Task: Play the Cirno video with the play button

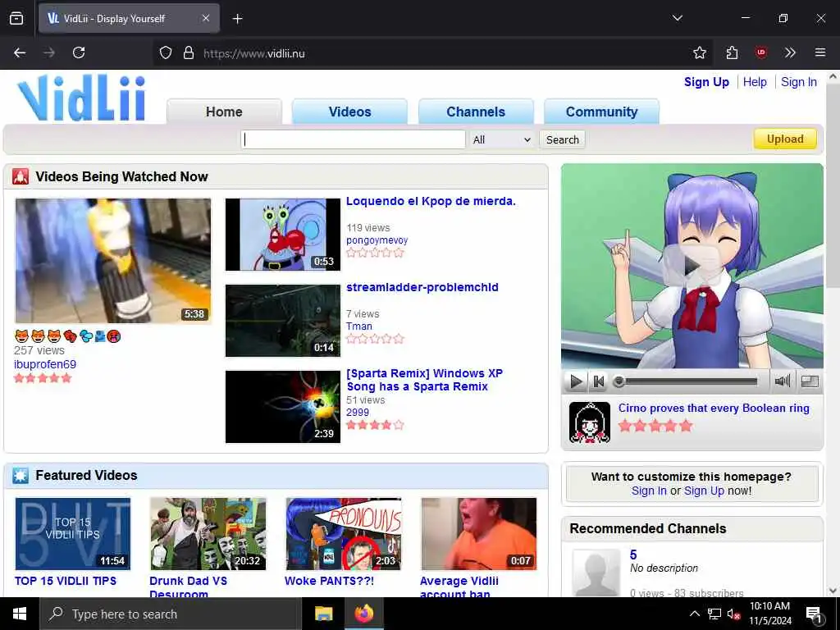Action: (x=576, y=381)
